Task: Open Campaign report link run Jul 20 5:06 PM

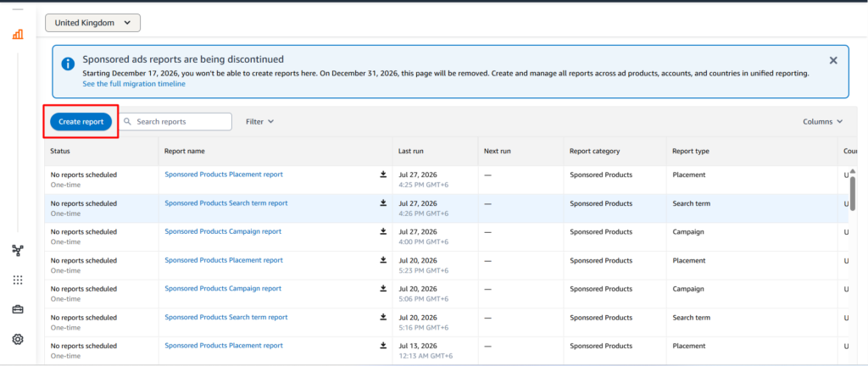Action: coord(223,289)
